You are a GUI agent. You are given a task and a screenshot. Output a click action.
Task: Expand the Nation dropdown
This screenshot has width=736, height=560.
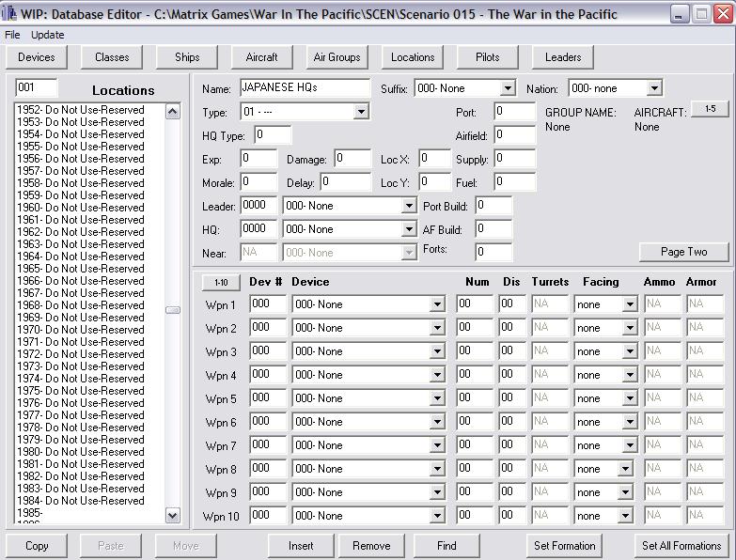(654, 88)
